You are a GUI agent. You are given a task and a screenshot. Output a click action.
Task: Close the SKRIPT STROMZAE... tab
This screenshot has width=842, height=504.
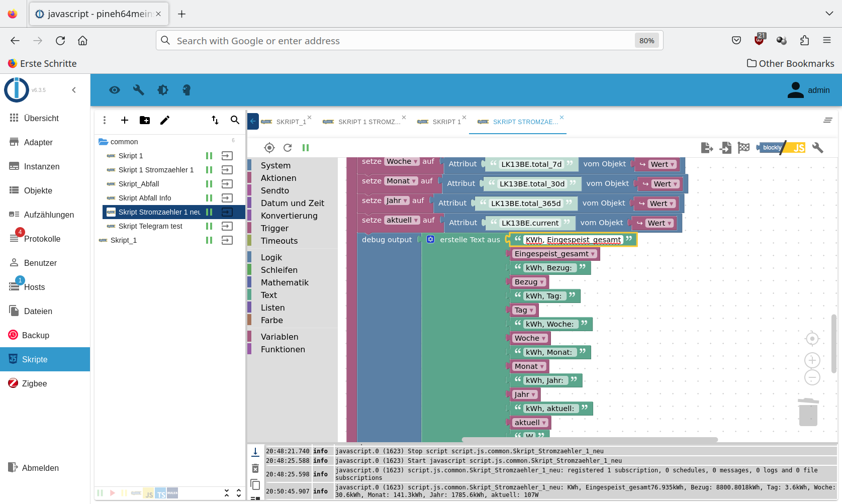click(562, 118)
